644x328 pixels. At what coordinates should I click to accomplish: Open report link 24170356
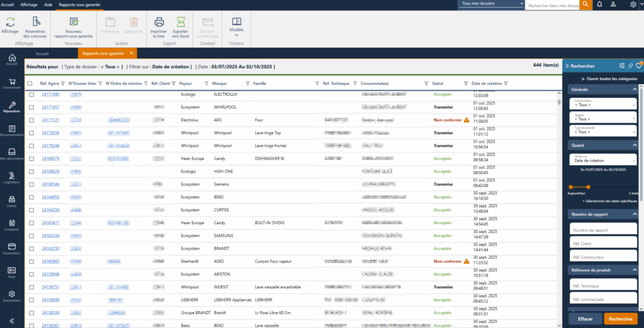click(x=50, y=133)
